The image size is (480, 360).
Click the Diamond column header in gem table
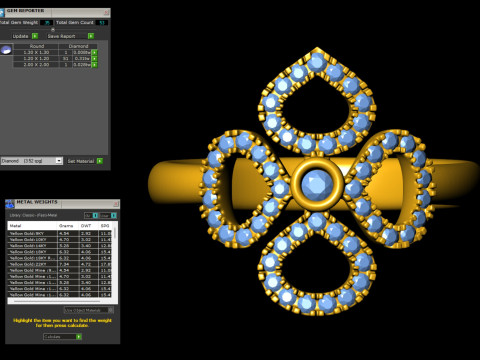[78, 46]
